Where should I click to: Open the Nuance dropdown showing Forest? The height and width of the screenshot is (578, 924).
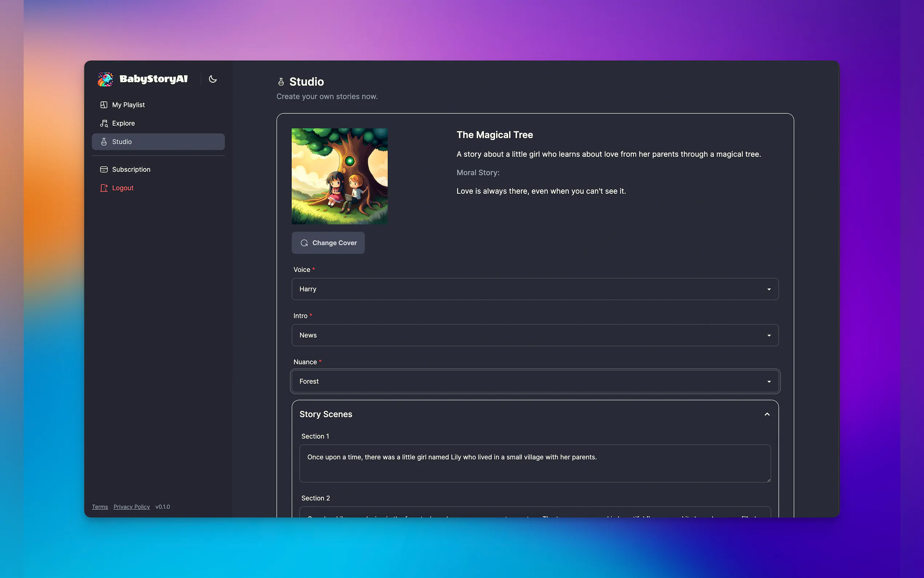point(535,381)
